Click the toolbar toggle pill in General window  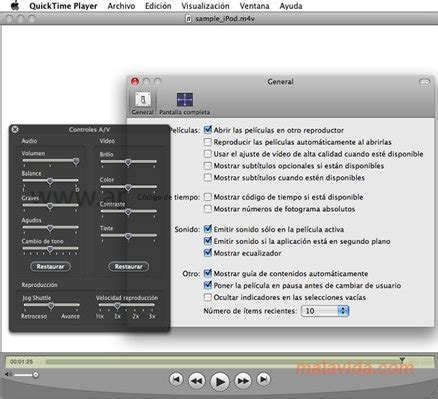pyautogui.click(x=424, y=81)
